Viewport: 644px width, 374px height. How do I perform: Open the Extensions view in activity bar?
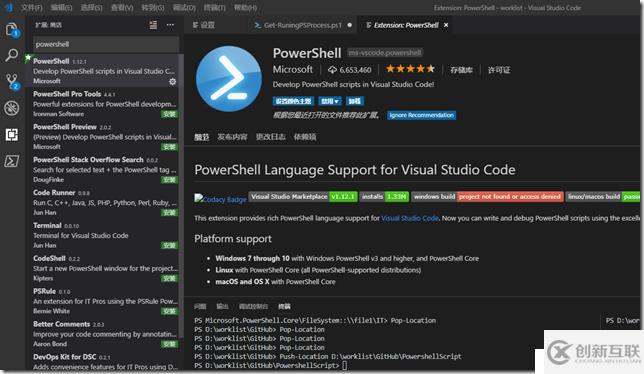tap(12, 134)
